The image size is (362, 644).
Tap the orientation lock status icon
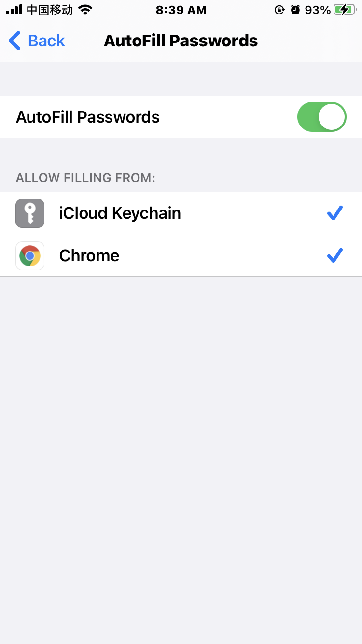(x=279, y=10)
